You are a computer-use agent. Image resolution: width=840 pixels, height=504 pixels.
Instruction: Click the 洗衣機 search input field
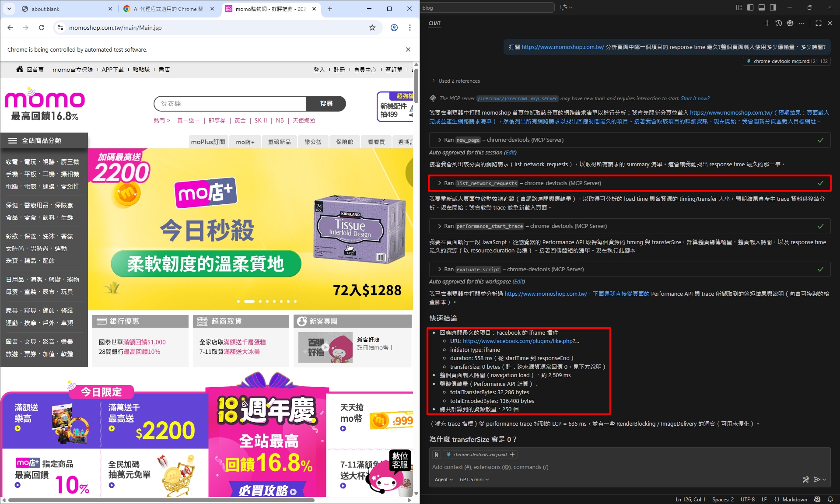pyautogui.click(x=230, y=104)
